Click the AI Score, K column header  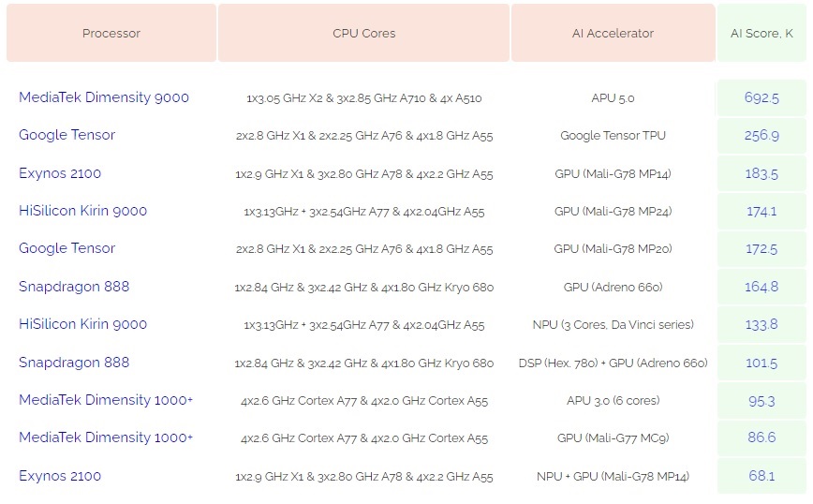[761, 33]
